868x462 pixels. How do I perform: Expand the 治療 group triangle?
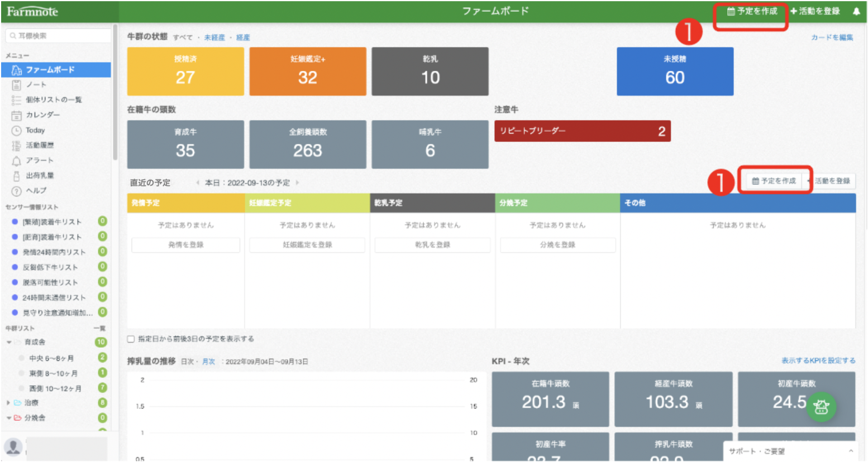(8, 403)
